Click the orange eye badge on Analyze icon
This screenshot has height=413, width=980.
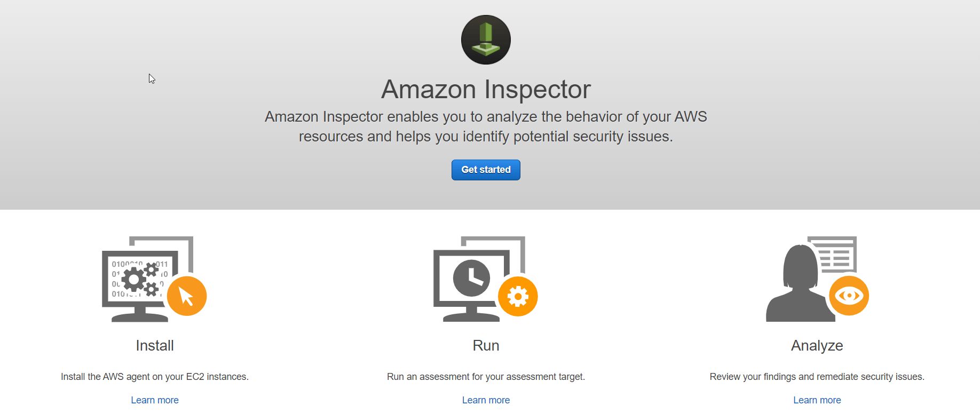(x=850, y=296)
